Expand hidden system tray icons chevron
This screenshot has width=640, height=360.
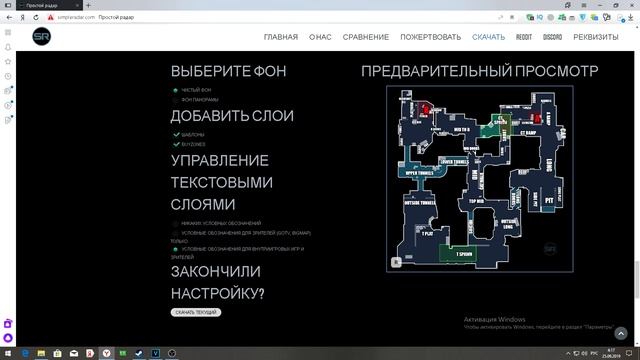[568, 353]
